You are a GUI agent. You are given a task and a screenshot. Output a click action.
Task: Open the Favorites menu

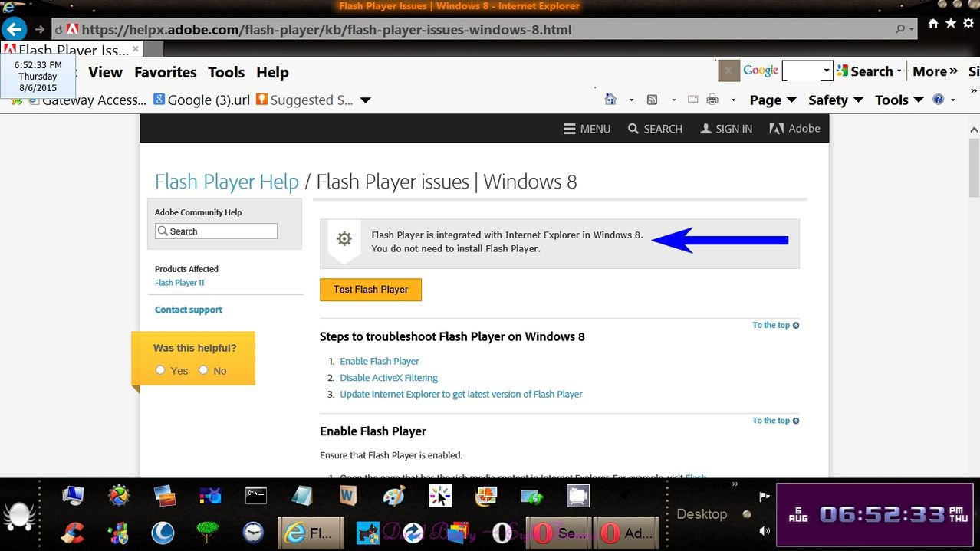click(x=166, y=72)
